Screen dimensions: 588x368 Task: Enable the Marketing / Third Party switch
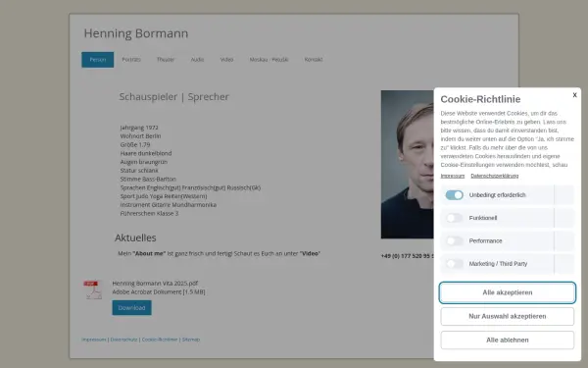[x=454, y=264]
